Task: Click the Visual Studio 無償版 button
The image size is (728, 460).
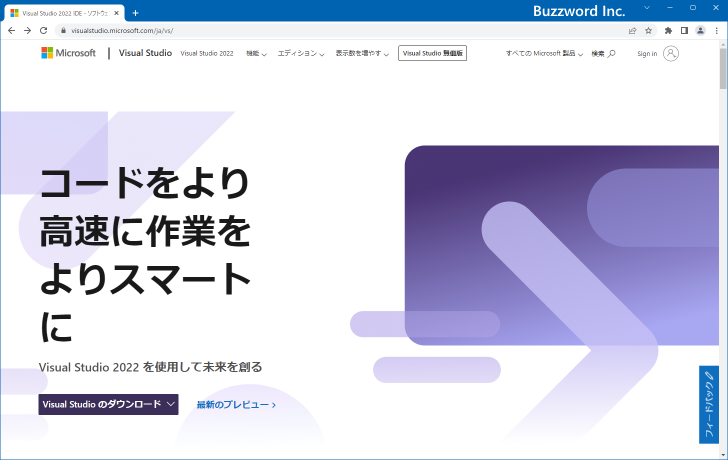Action: tap(432, 53)
